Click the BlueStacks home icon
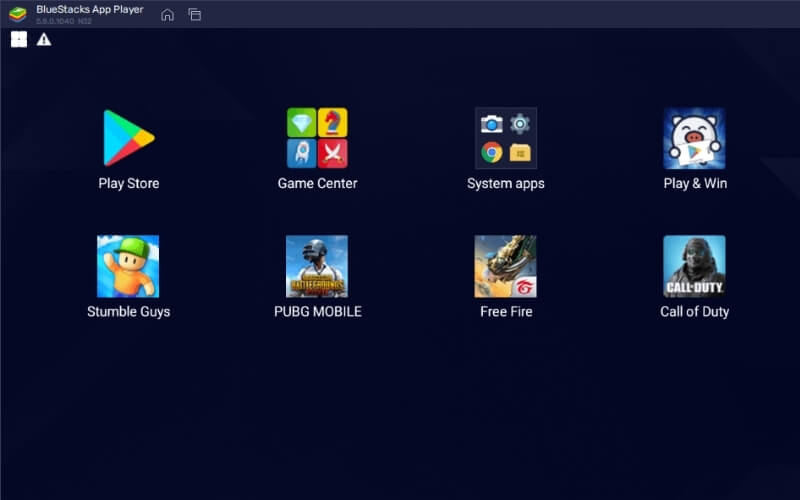 click(x=167, y=15)
